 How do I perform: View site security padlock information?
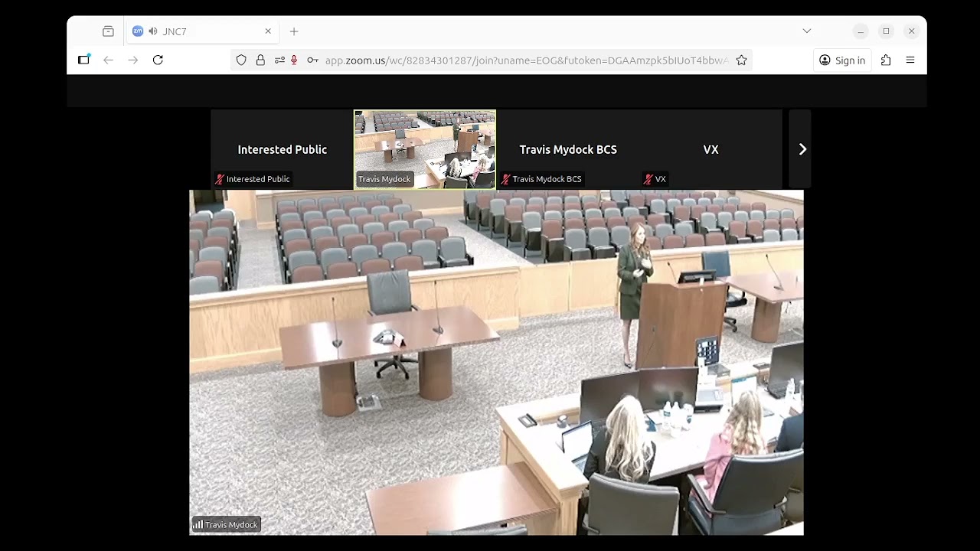tap(260, 60)
